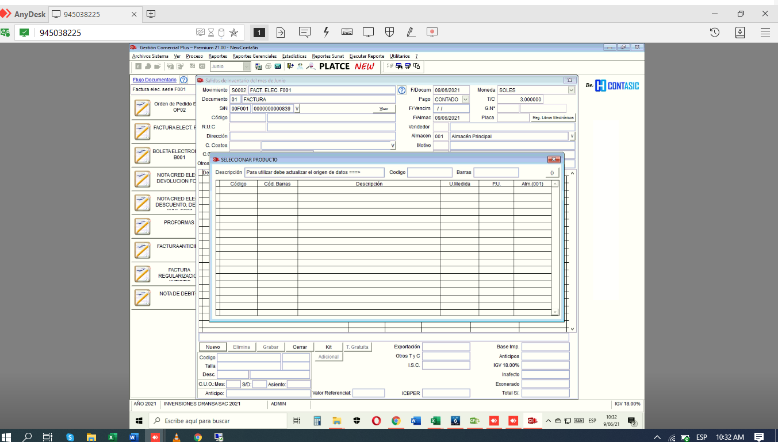Open Estadísticas menu
The height and width of the screenshot is (442, 778).
tap(294, 57)
